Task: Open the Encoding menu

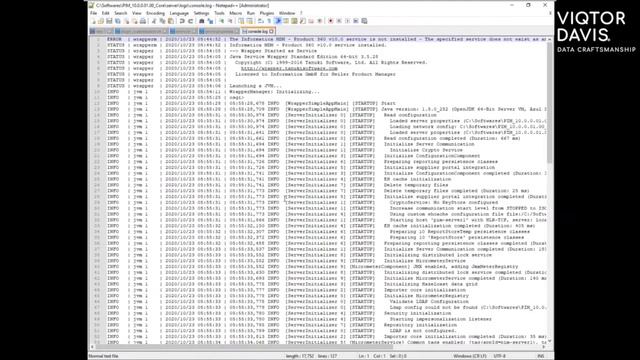Action: 155,13
